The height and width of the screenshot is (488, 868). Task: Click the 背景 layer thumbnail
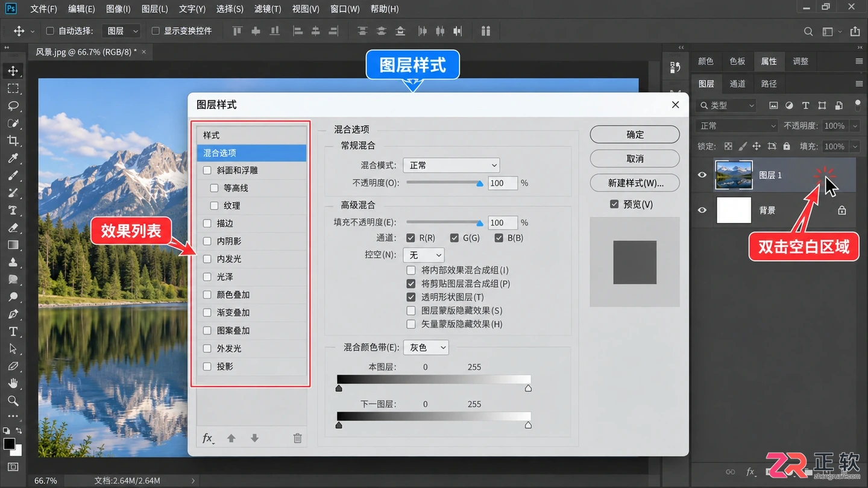click(734, 210)
